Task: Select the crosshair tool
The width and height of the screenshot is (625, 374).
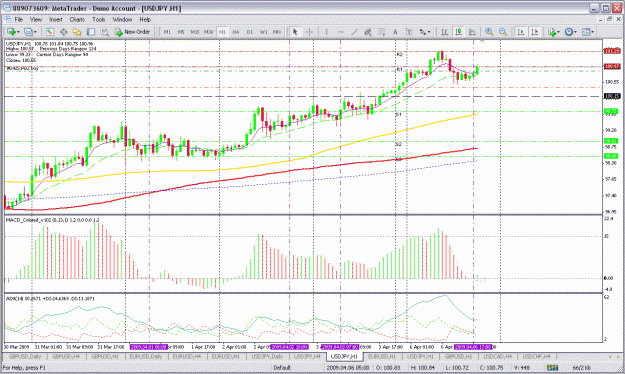Action: coord(309,32)
